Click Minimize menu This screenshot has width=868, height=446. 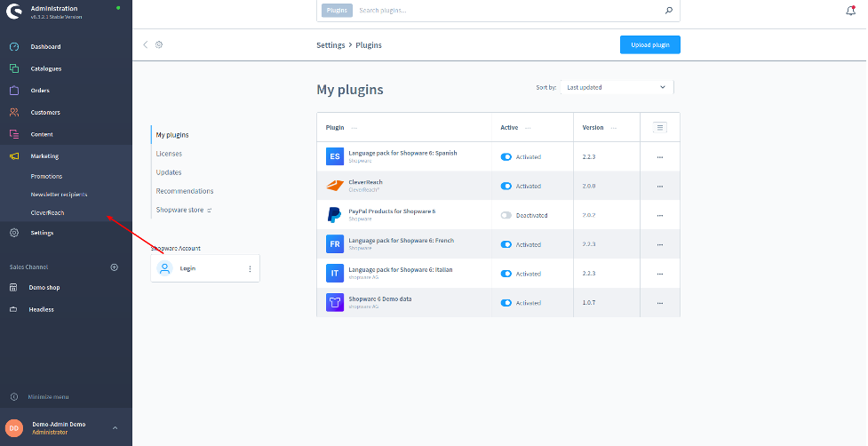(48, 397)
